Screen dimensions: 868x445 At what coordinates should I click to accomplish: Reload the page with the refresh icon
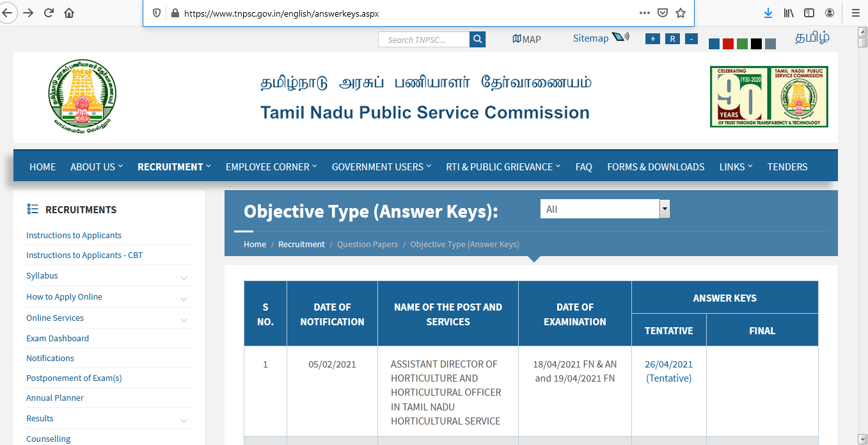point(49,13)
